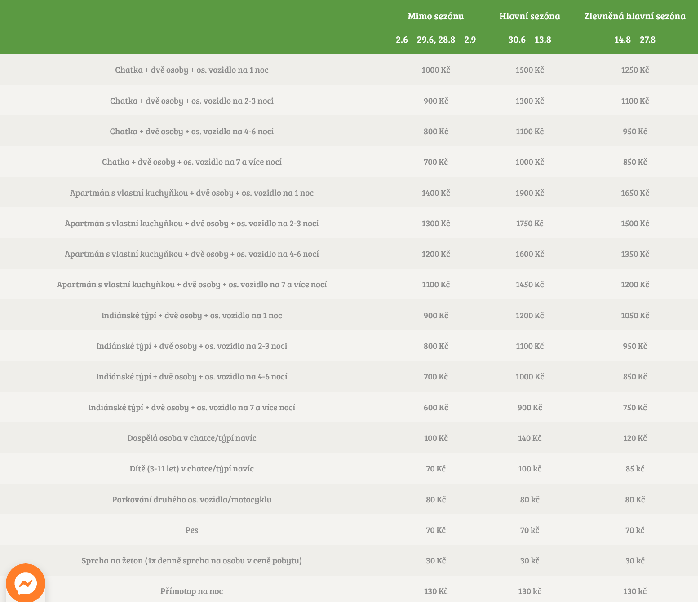Open the Messenger chat icon

coord(26,583)
